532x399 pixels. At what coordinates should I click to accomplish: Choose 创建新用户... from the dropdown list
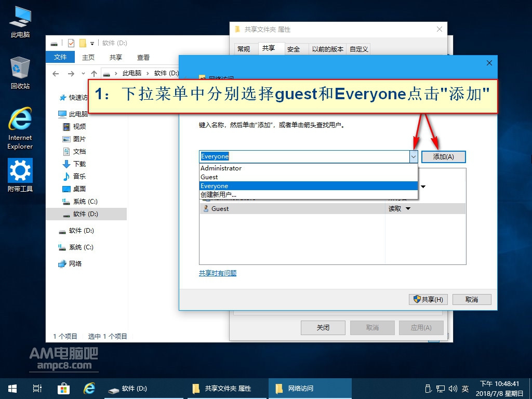click(308, 195)
